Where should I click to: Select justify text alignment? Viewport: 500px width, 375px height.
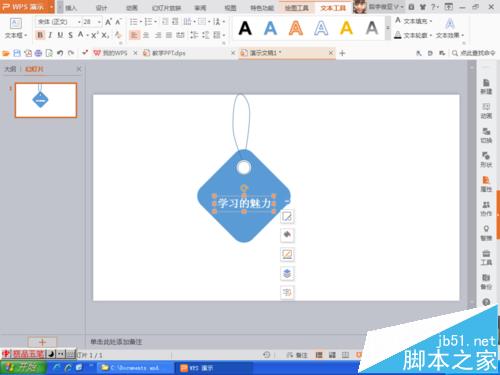click(x=169, y=35)
